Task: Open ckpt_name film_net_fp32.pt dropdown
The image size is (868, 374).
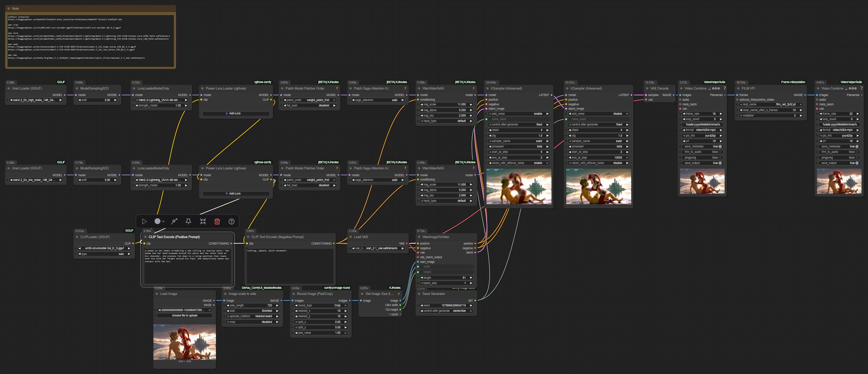Action: coord(771,105)
